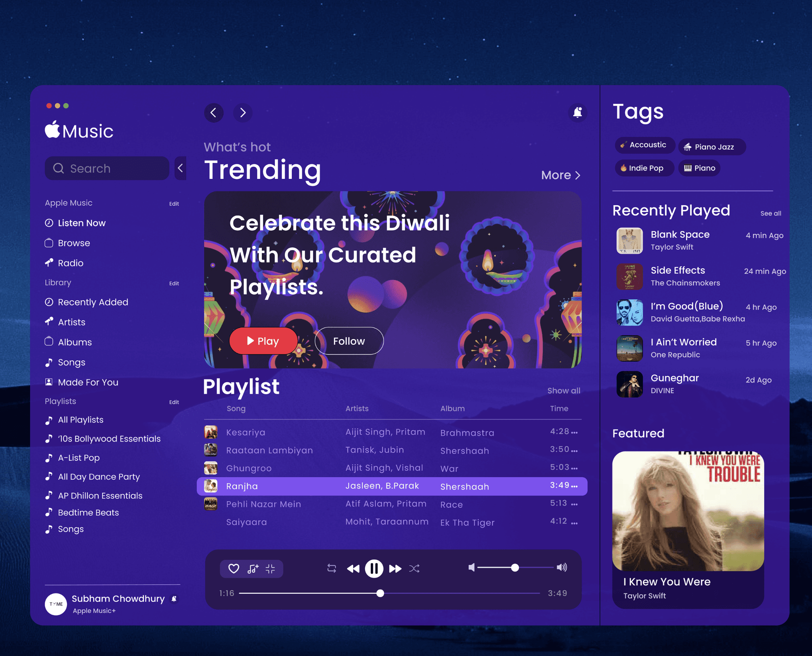Screen dimensions: 812x656
Task: Click the Apple Music logo
Action: pyautogui.click(x=79, y=130)
